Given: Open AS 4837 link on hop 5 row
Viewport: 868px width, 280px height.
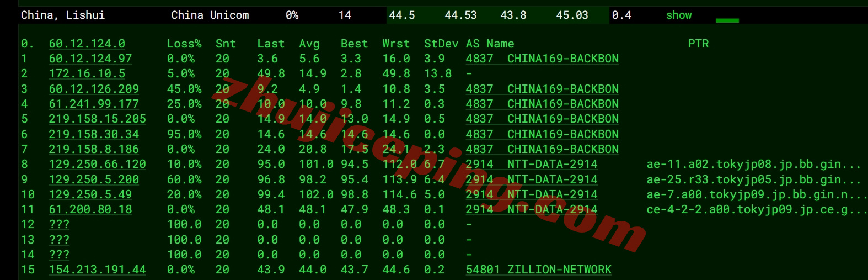Looking at the screenshot, I should 542,119.
